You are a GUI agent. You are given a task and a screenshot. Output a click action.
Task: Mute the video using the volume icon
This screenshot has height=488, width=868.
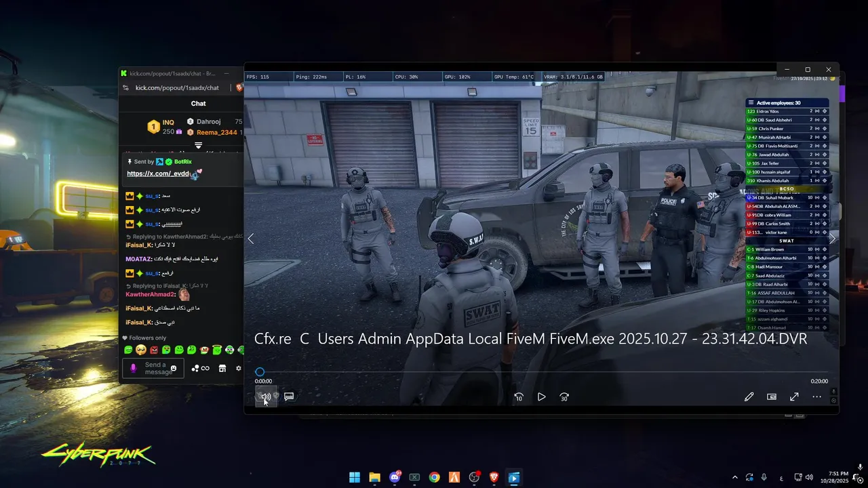[x=266, y=396]
